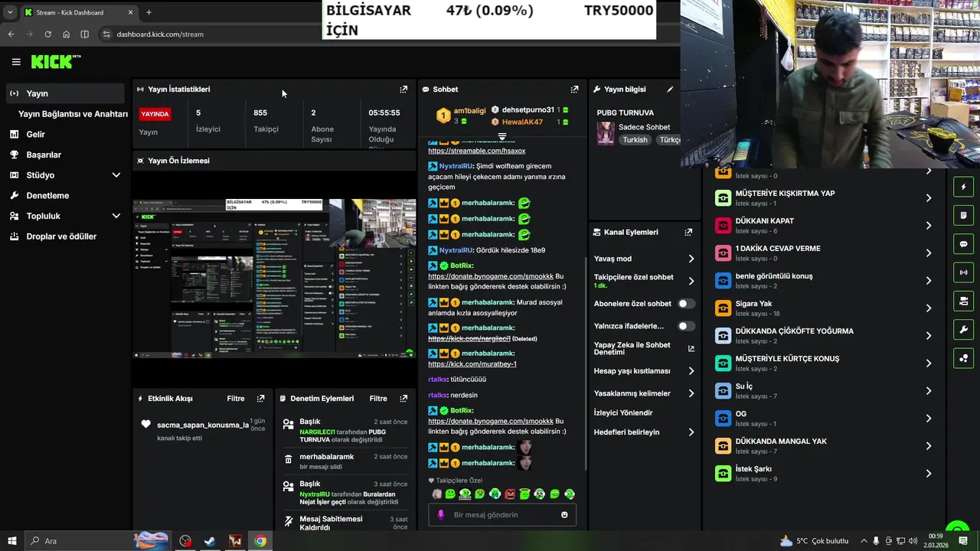Open Yayın in the left sidebar
Viewport: 980px width, 551px height.
(64, 93)
